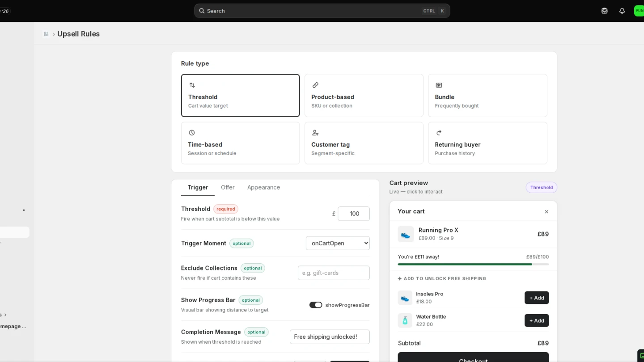The width and height of the screenshot is (644, 362).
Task: Click the Time-based clock icon
Action: tap(192, 133)
